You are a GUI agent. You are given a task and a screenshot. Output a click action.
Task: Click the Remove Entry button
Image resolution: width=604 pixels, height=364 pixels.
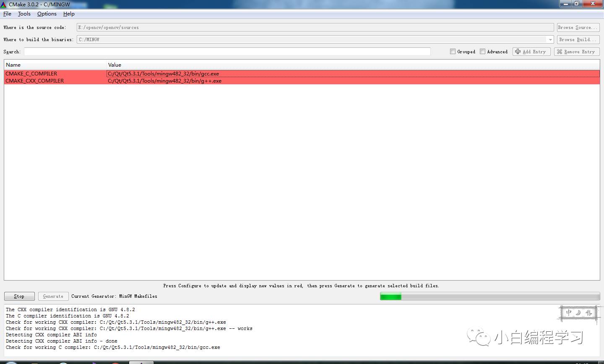[x=577, y=52]
